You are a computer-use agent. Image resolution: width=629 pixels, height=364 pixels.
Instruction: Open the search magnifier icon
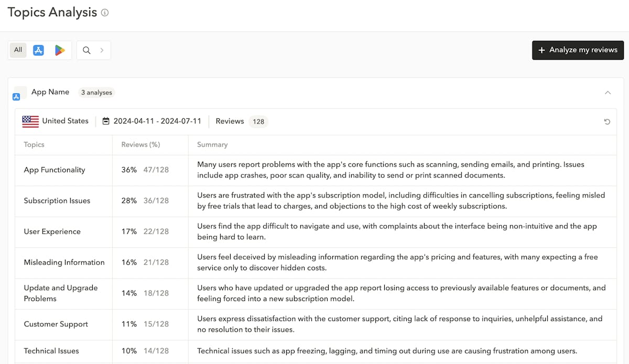click(x=86, y=50)
